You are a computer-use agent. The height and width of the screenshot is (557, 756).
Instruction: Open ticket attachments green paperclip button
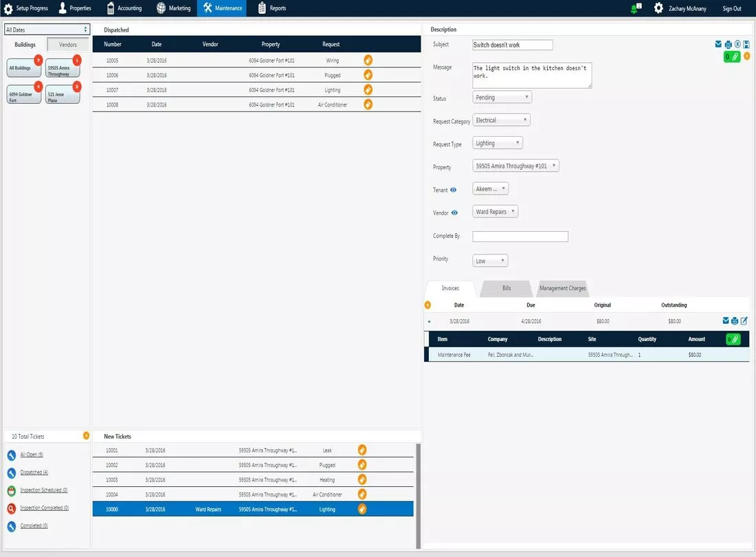732,57
